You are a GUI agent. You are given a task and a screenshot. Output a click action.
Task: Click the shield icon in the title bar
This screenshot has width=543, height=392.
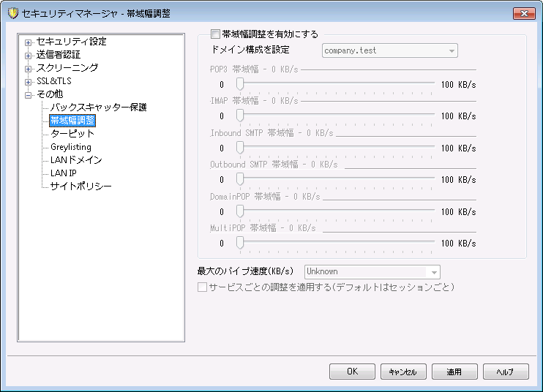(12, 13)
